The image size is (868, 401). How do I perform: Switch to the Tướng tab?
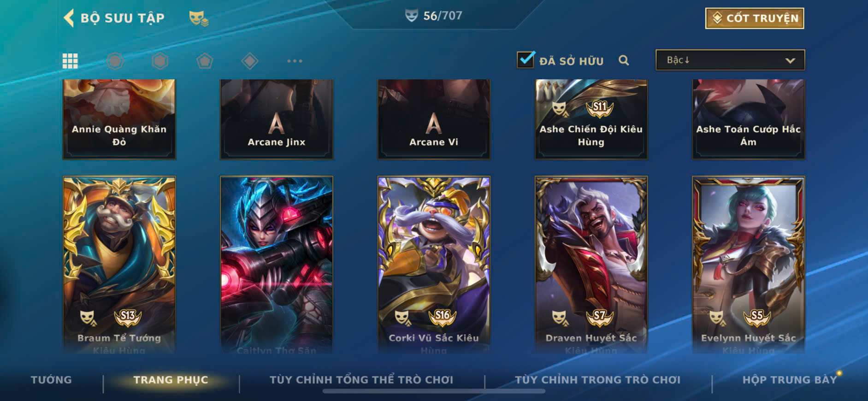pyautogui.click(x=51, y=380)
